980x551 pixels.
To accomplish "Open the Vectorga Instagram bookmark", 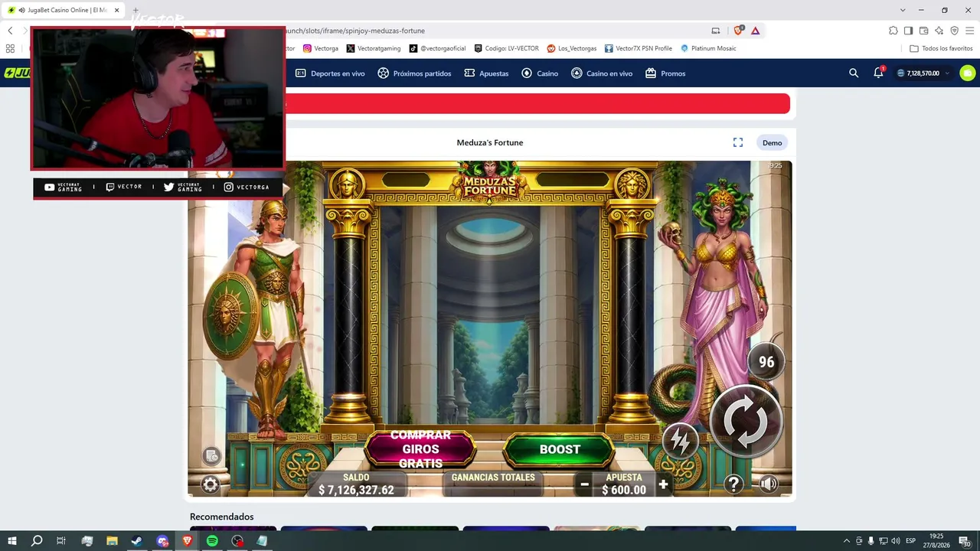I will (x=321, y=48).
